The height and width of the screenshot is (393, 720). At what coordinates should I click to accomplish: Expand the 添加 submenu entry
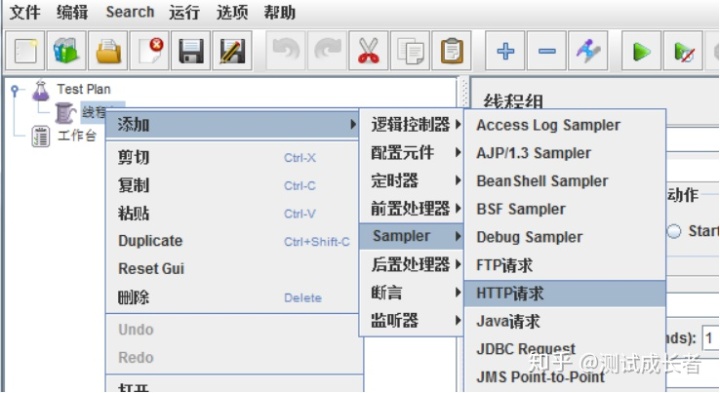[232, 124]
